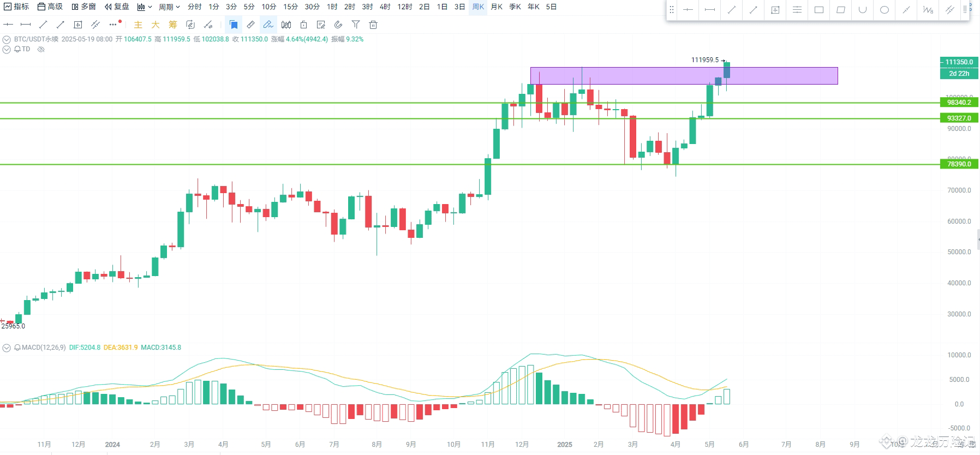Toggle the drawing pen mode
The height and width of the screenshot is (455, 980).
[x=268, y=25]
